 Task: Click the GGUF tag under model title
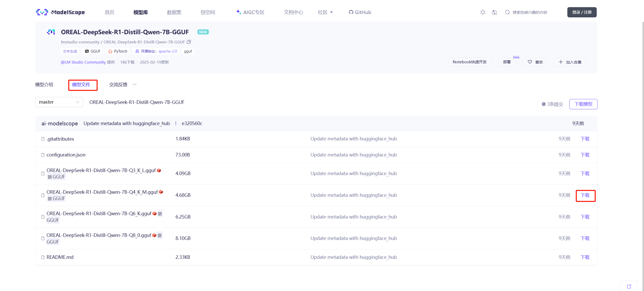click(x=93, y=51)
